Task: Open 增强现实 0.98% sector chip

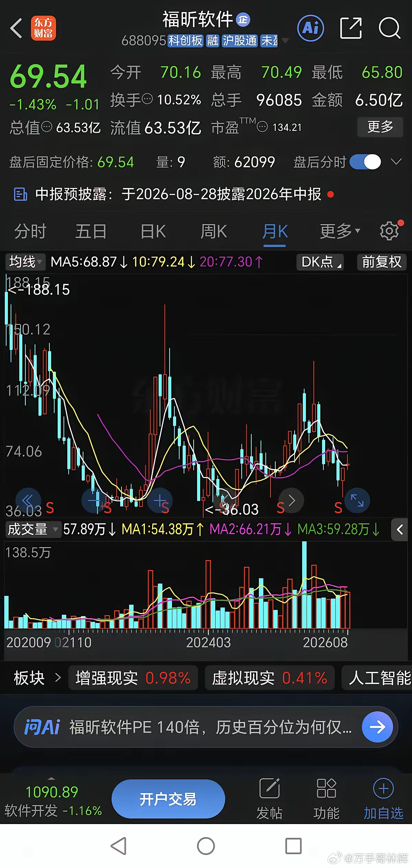Action: click(x=133, y=678)
